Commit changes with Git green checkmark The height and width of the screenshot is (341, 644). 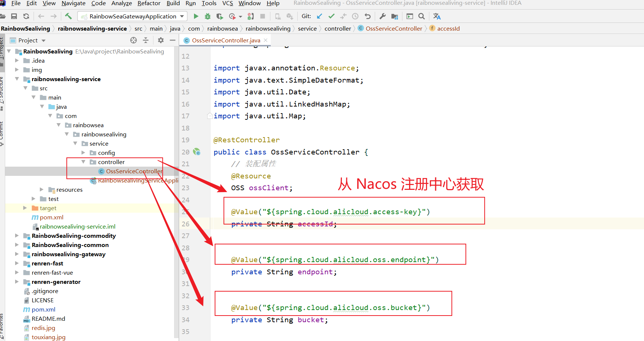point(332,16)
